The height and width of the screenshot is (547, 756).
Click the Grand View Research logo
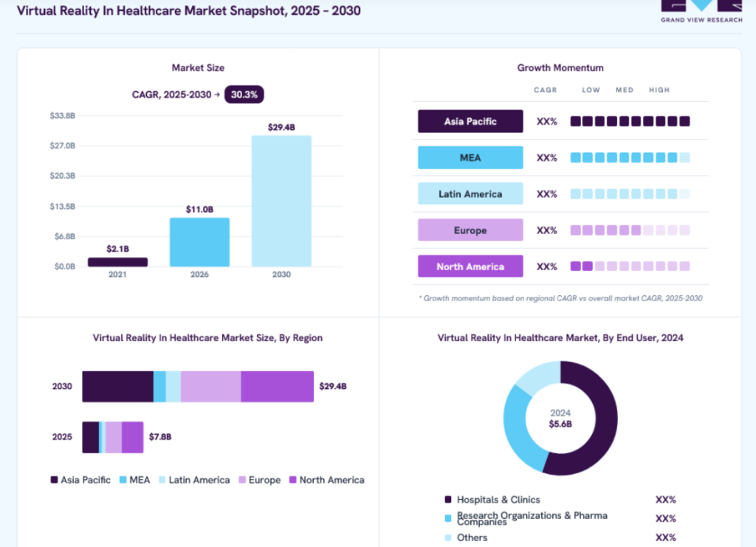pyautogui.click(x=701, y=11)
